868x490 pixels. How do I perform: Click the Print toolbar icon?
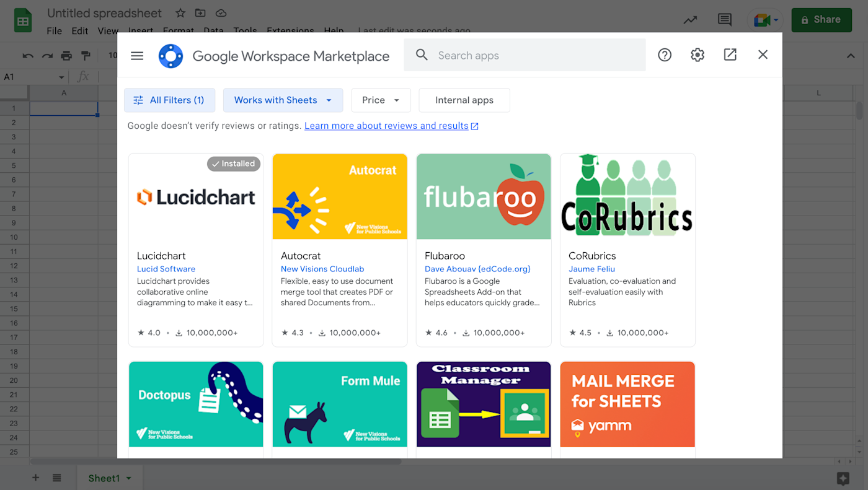pyautogui.click(x=66, y=56)
